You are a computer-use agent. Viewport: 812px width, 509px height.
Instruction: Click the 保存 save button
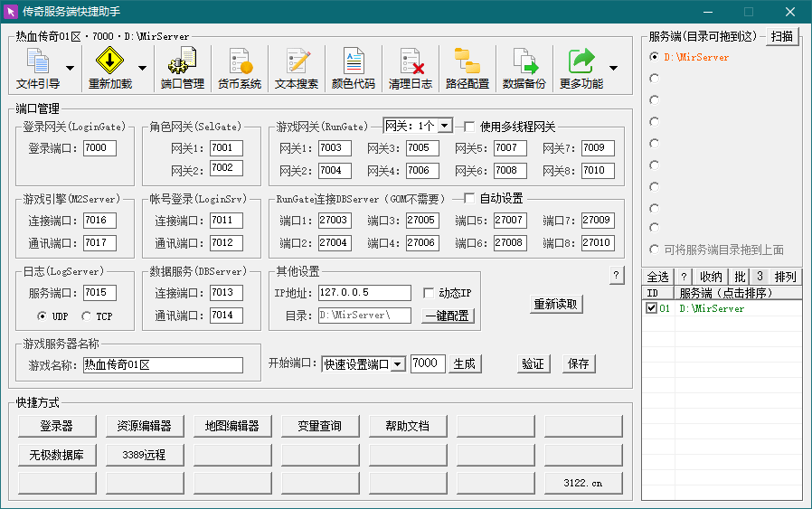[579, 363]
